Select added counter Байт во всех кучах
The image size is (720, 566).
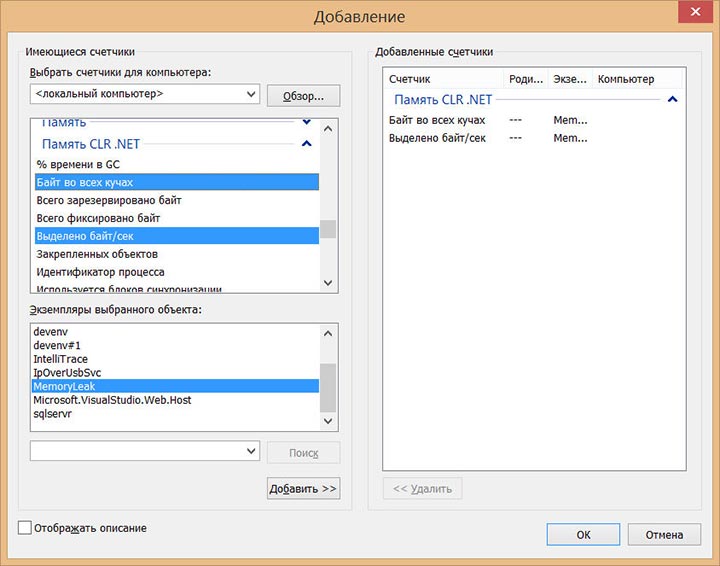pyautogui.click(x=534, y=120)
